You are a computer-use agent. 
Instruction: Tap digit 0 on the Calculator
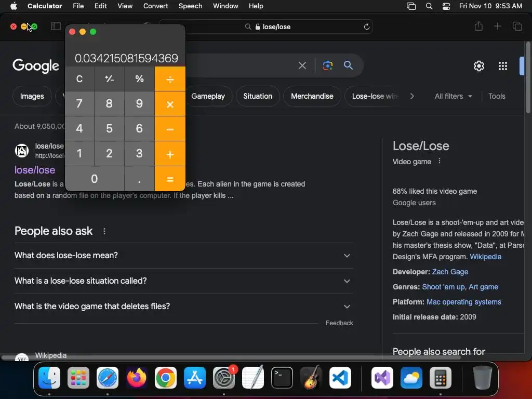pyautogui.click(x=95, y=179)
